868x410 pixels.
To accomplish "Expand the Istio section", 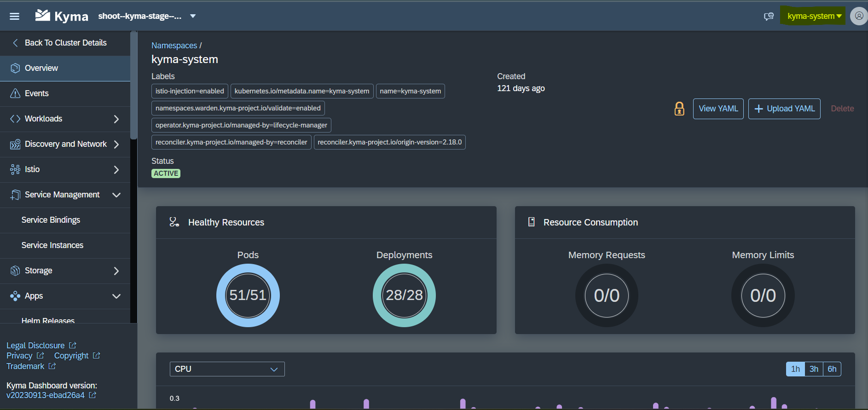I will tap(116, 169).
